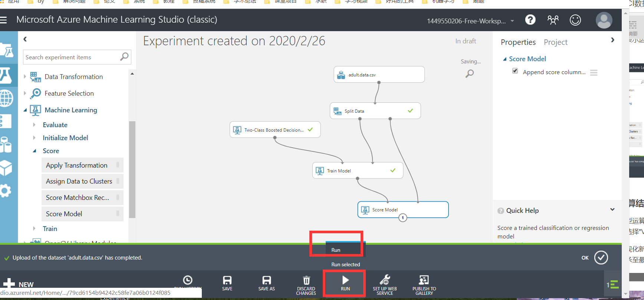The height and width of the screenshot is (300, 644).
Task: Select the adult.data.csv dataset node
Action: point(379,75)
